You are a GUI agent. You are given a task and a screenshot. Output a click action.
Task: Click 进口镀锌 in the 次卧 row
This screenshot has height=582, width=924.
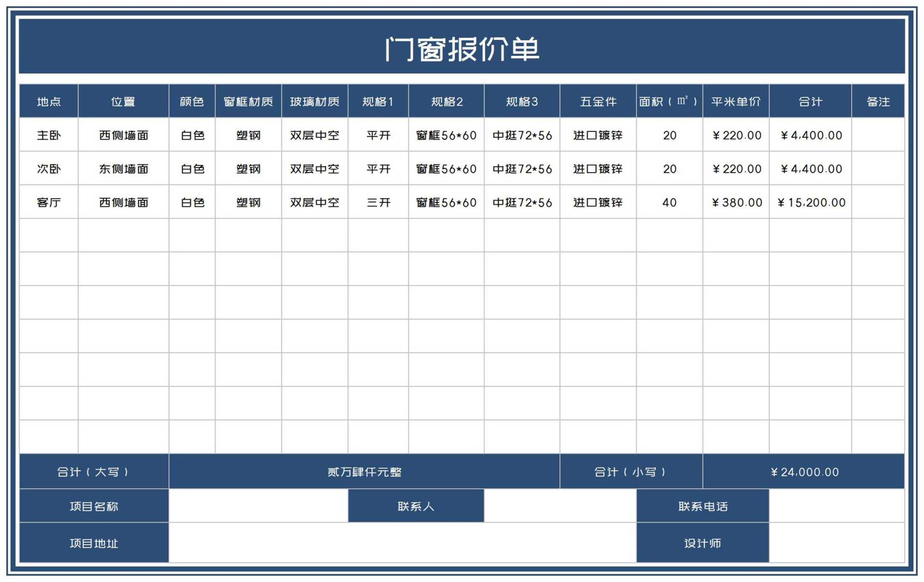point(598,169)
